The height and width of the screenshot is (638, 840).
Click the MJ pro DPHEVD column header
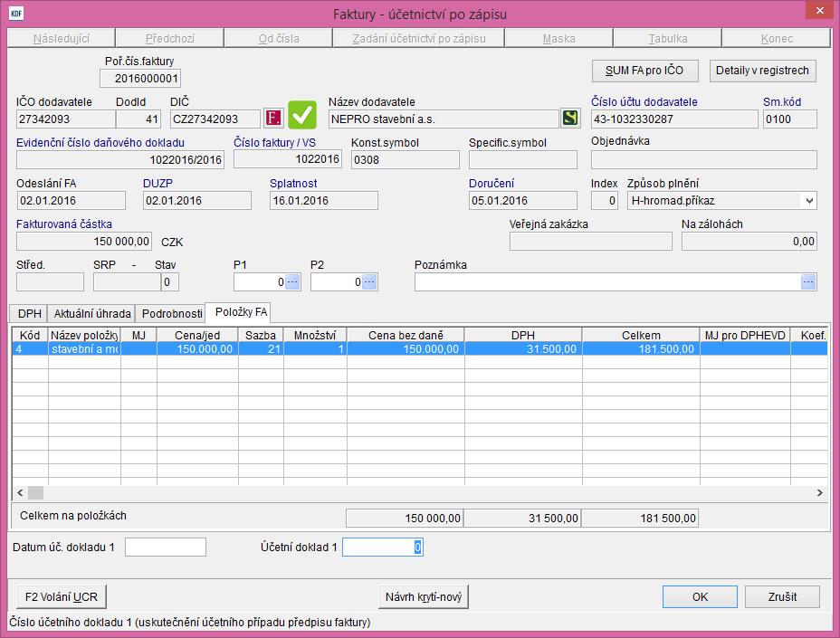click(x=745, y=336)
